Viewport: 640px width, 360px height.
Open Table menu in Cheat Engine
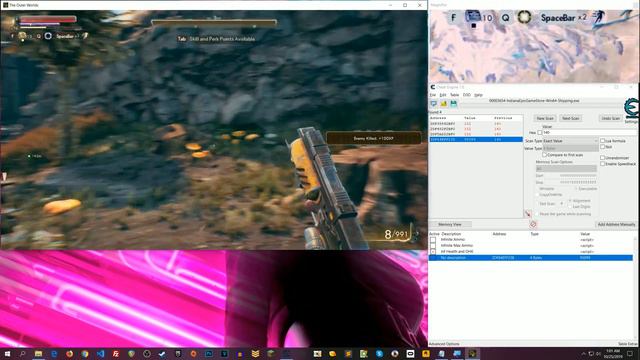454,95
